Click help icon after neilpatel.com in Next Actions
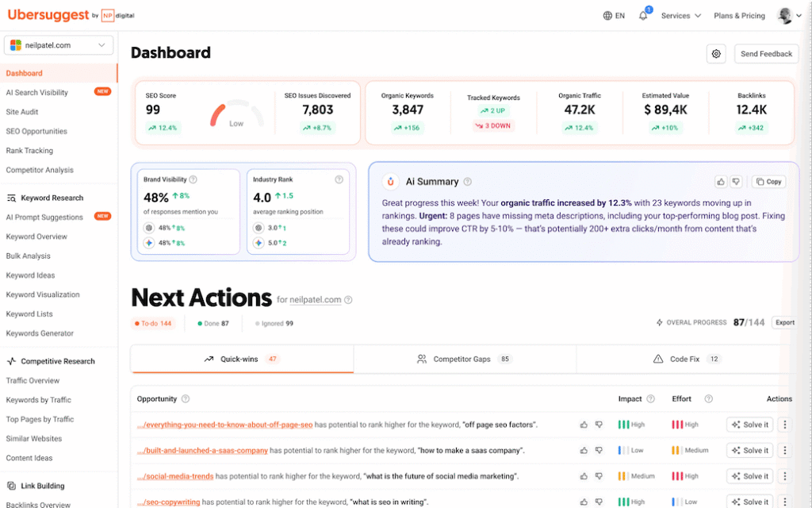 [349, 299]
